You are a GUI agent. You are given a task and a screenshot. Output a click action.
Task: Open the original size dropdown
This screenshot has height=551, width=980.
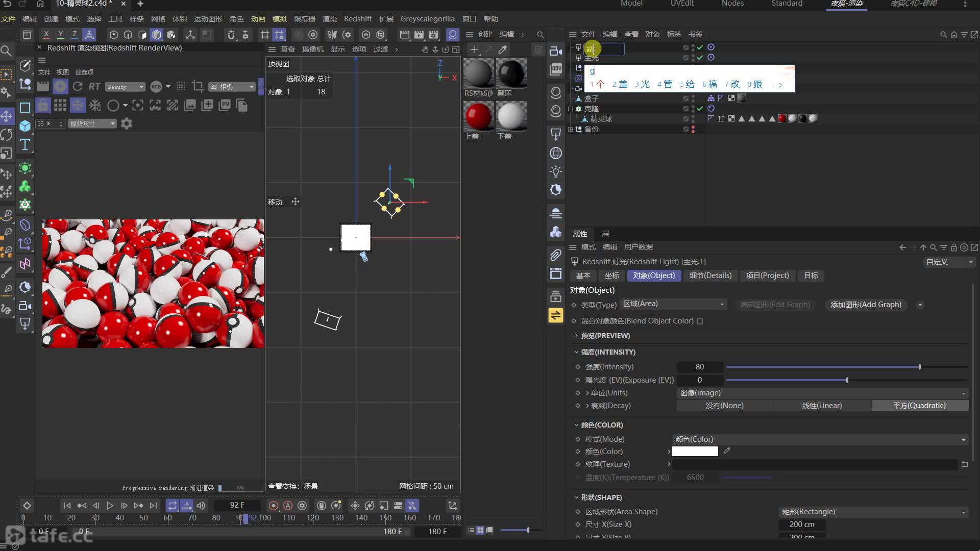tap(93, 123)
